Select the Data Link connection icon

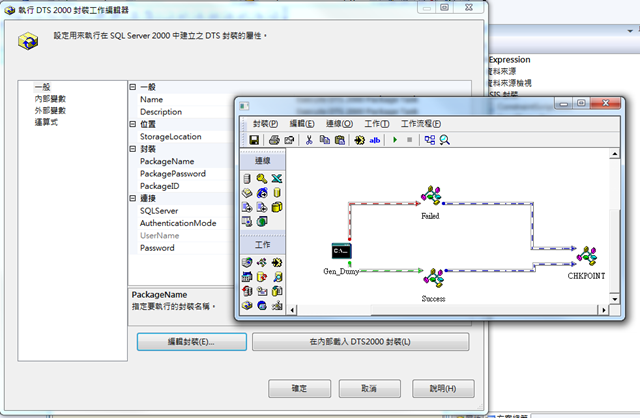coord(247,221)
